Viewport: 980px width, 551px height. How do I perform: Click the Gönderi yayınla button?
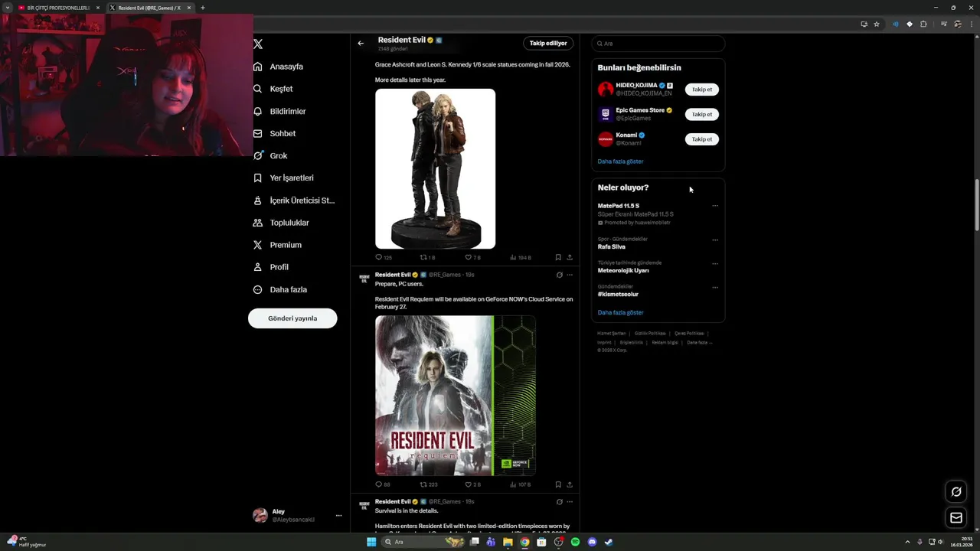[292, 318]
